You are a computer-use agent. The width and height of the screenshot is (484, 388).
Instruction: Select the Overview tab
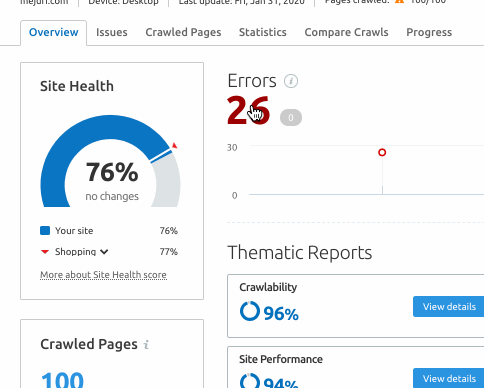pos(54,32)
